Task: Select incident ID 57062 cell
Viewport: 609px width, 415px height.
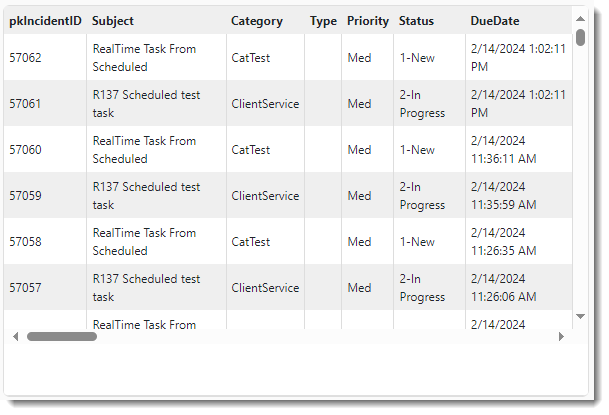Action: pos(26,58)
